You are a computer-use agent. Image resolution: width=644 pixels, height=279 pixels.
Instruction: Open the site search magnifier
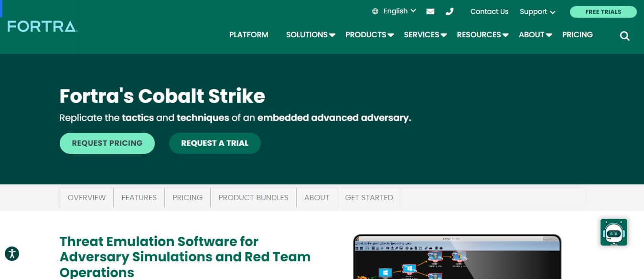(x=625, y=36)
